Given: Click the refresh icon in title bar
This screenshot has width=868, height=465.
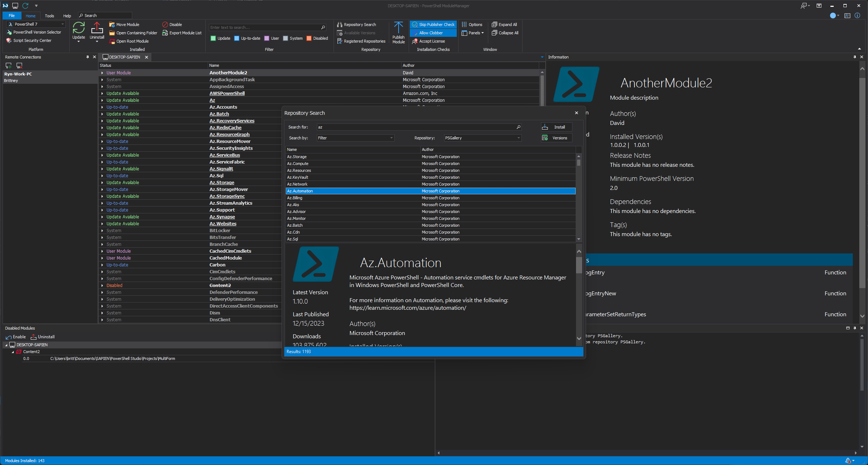Looking at the screenshot, I should [25, 5].
